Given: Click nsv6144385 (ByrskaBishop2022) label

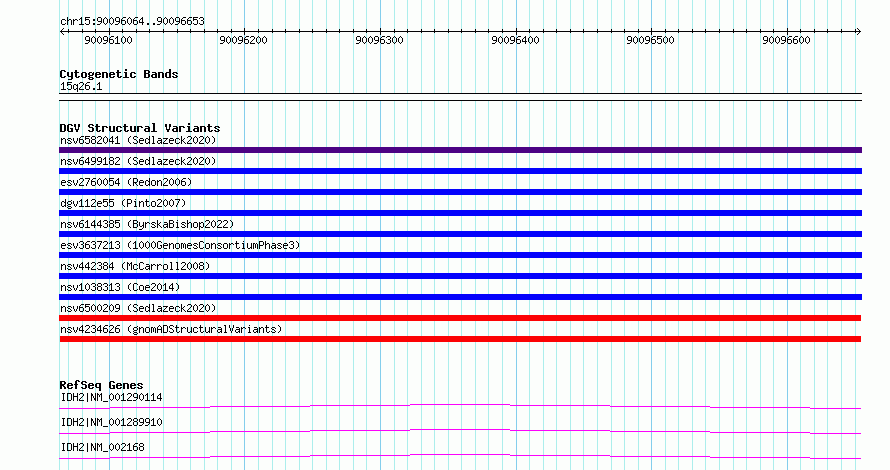Looking at the screenshot, I should (147, 224).
